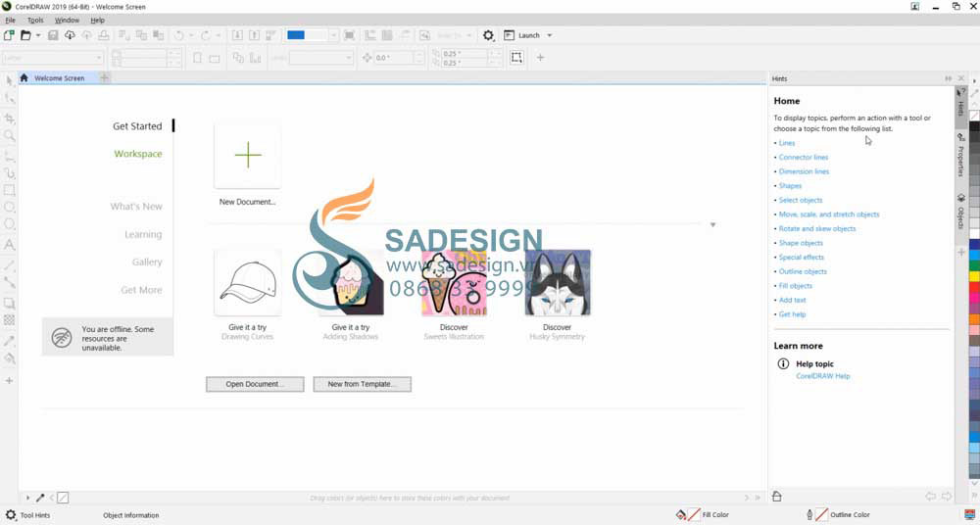Select the Text tool (A)
Image resolution: width=980 pixels, height=525 pixels.
pos(10,244)
